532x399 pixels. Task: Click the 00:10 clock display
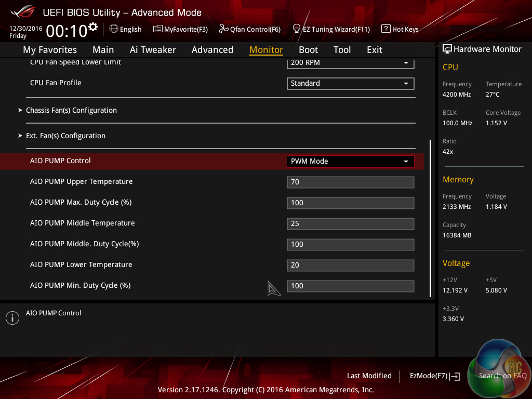(67, 31)
